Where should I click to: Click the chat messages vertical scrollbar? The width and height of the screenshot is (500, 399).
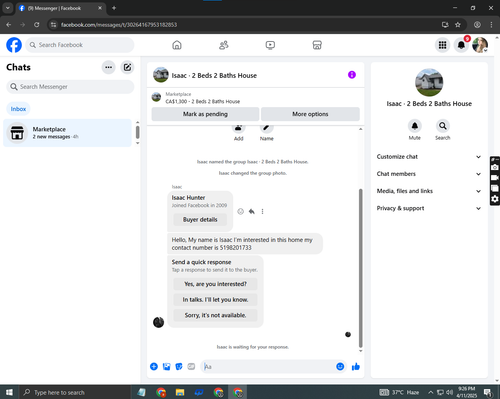pos(360,268)
